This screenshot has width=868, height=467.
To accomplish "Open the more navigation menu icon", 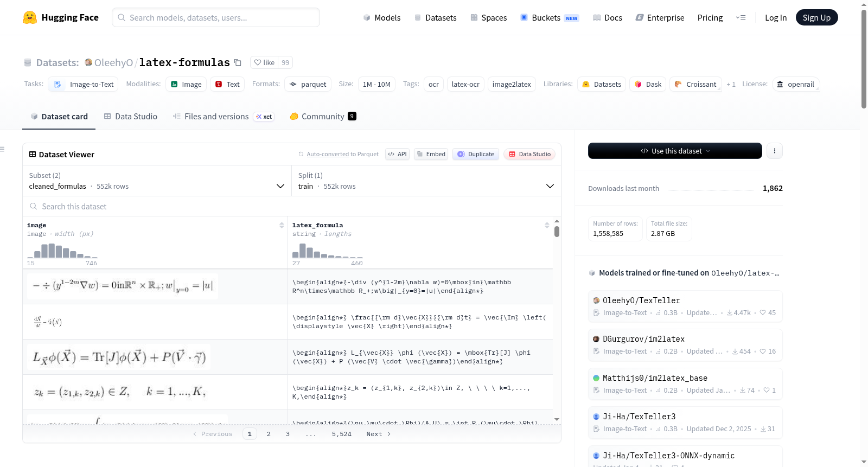I will click(x=741, y=17).
